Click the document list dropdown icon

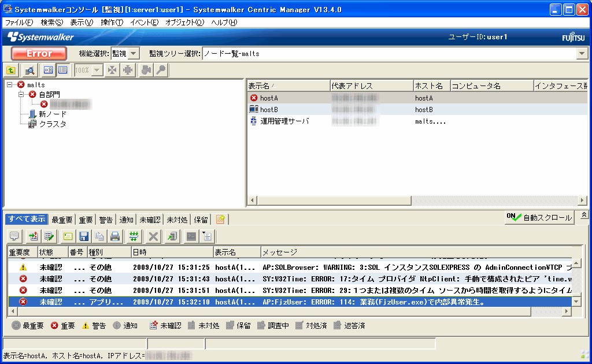(208, 236)
